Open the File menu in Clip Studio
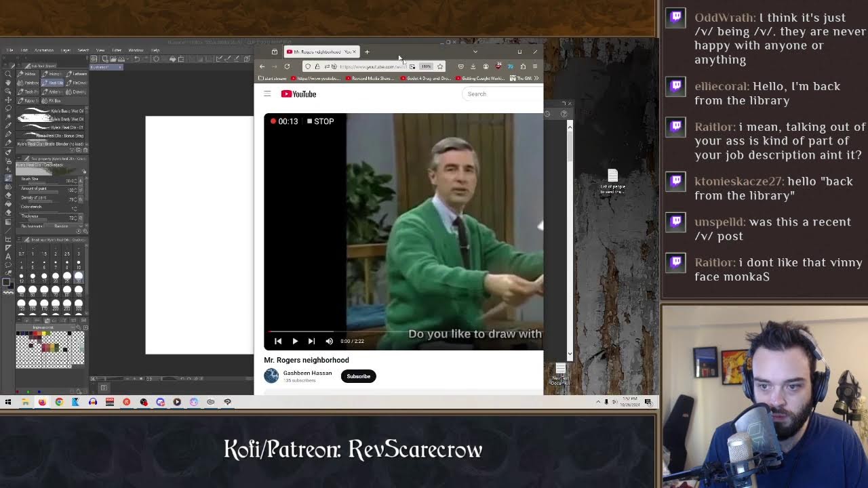Image resolution: width=868 pixels, height=488 pixels. [x=9, y=50]
